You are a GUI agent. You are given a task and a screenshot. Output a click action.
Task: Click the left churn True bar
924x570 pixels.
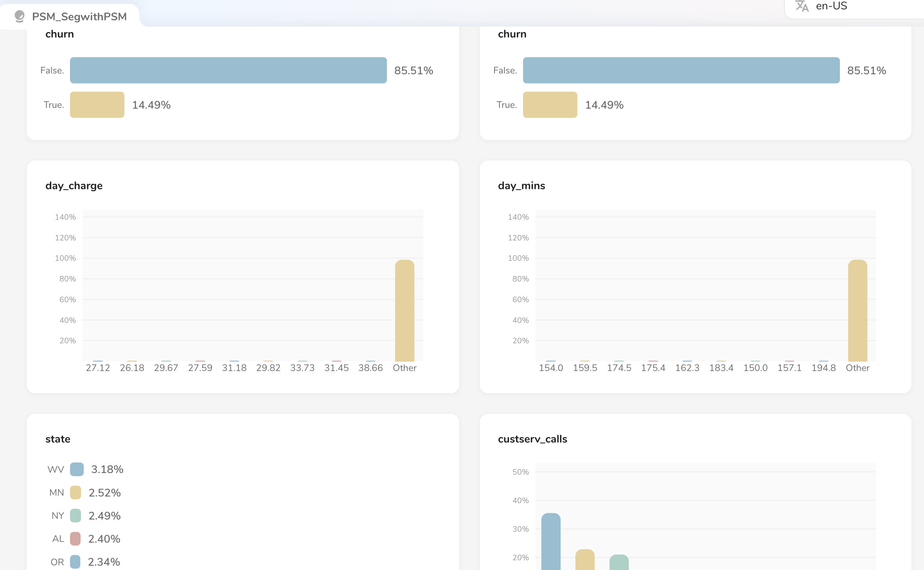tap(97, 105)
